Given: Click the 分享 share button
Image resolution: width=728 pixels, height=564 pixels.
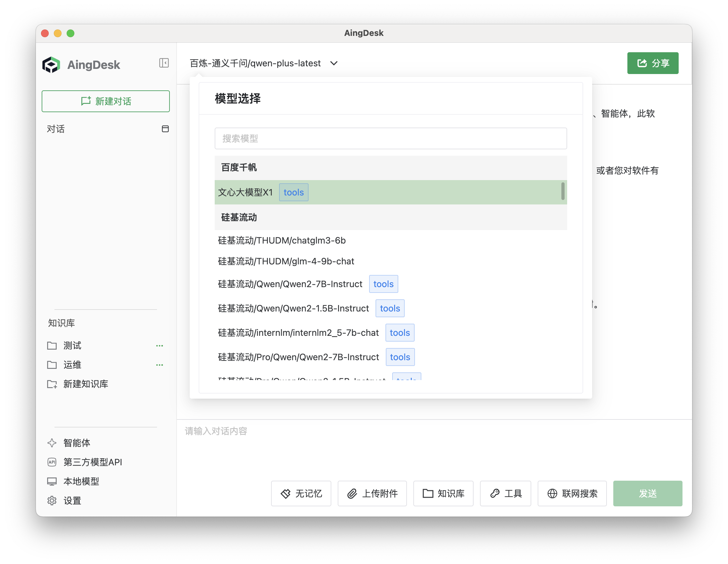Looking at the screenshot, I should [652, 63].
